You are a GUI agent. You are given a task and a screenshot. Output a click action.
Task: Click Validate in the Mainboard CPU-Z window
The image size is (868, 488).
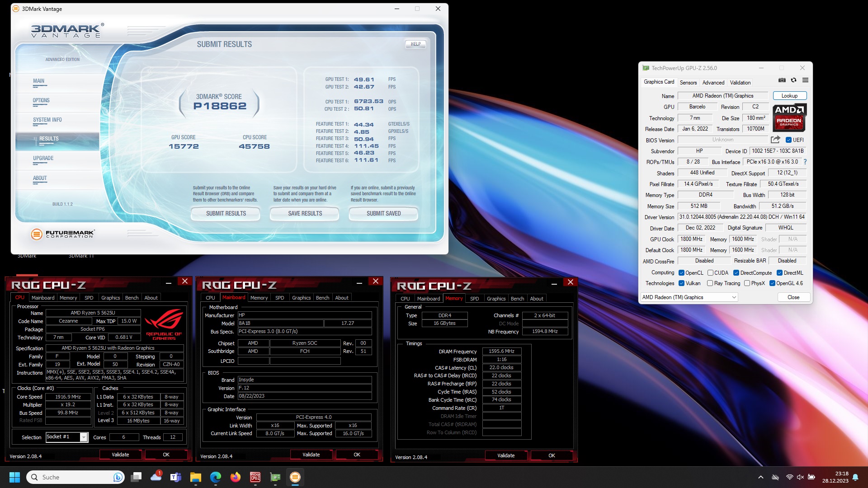point(311,455)
